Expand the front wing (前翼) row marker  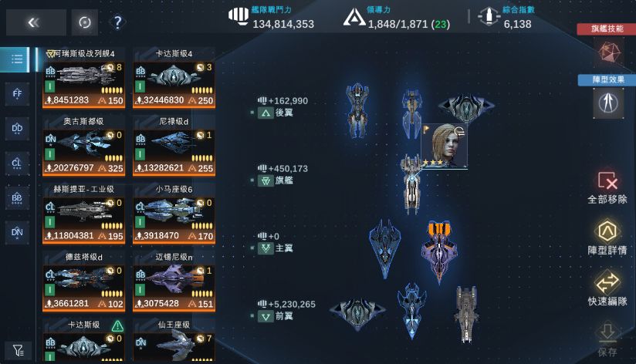coord(266,316)
